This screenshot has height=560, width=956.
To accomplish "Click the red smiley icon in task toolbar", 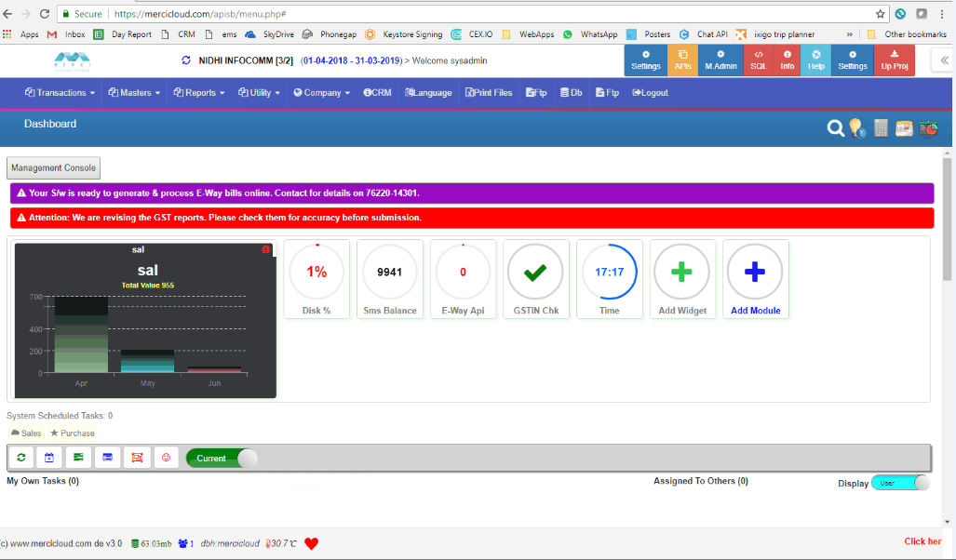I will click(166, 458).
